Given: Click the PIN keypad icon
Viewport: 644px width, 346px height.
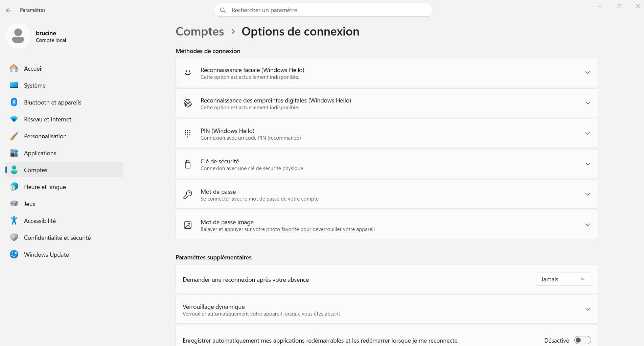Looking at the screenshot, I should click(x=188, y=134).
